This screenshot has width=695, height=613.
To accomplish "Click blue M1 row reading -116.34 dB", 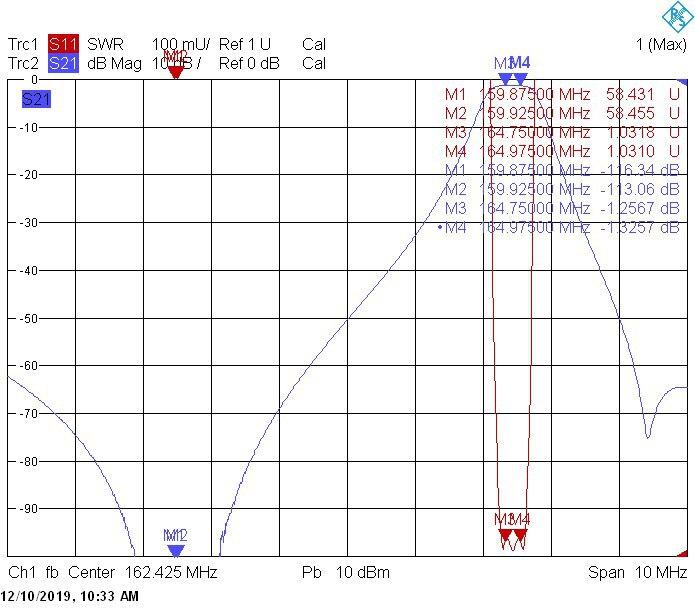I will pyautogui.click(x=562, y=170).
